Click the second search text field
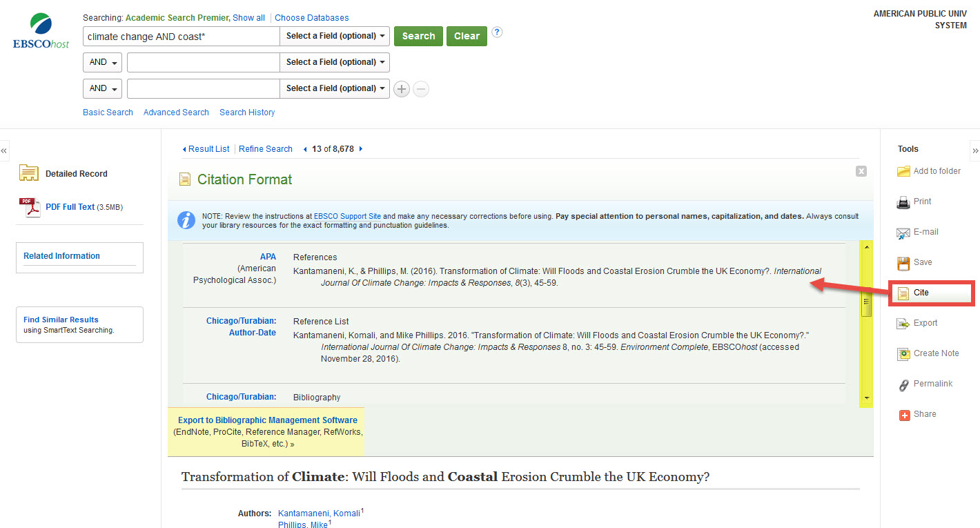980x528 pixels. tap(203, 62)
